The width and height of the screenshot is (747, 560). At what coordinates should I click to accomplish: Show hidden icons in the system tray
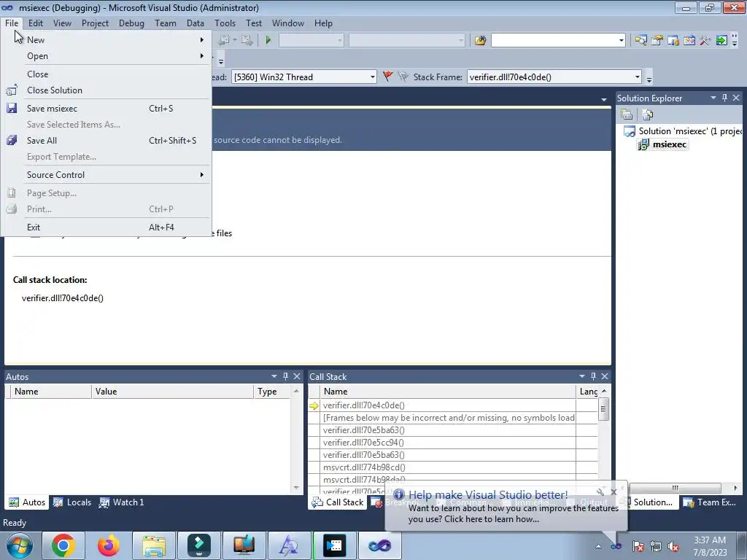[x=598, y=546]
